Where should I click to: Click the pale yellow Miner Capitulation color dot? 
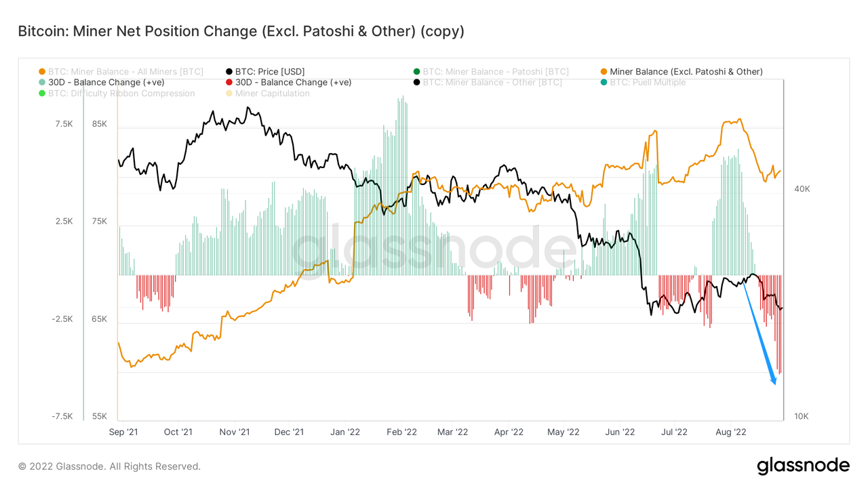[229, 94]
